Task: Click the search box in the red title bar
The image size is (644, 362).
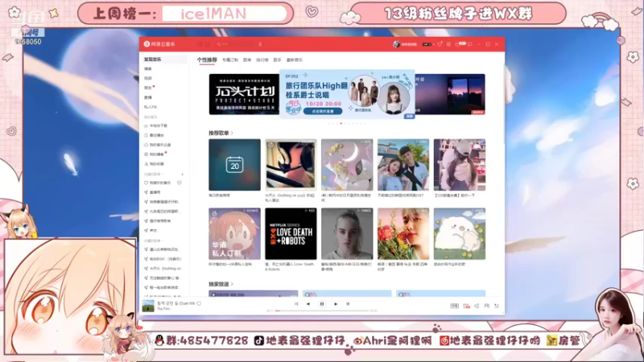Action: [235, 44]
